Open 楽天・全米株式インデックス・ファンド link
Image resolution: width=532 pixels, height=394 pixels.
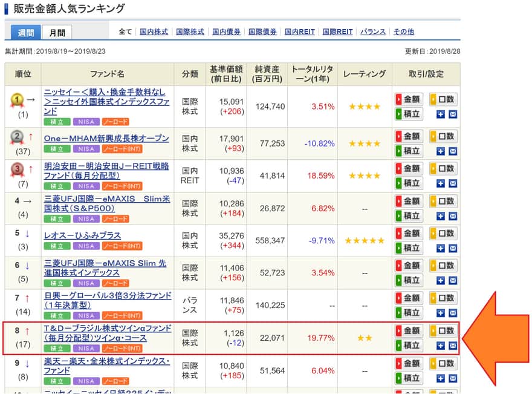(107, 366)
